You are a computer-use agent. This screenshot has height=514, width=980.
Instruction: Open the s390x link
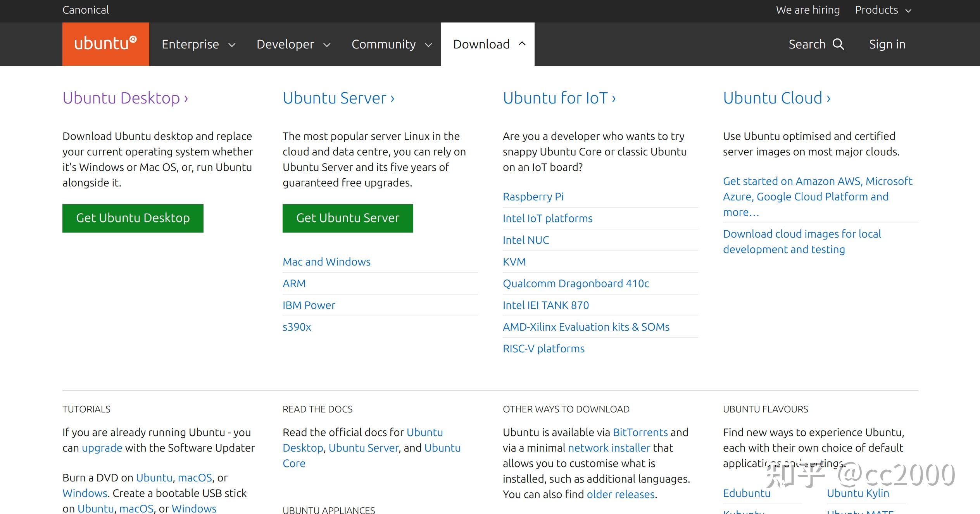[x=297, y=327]
